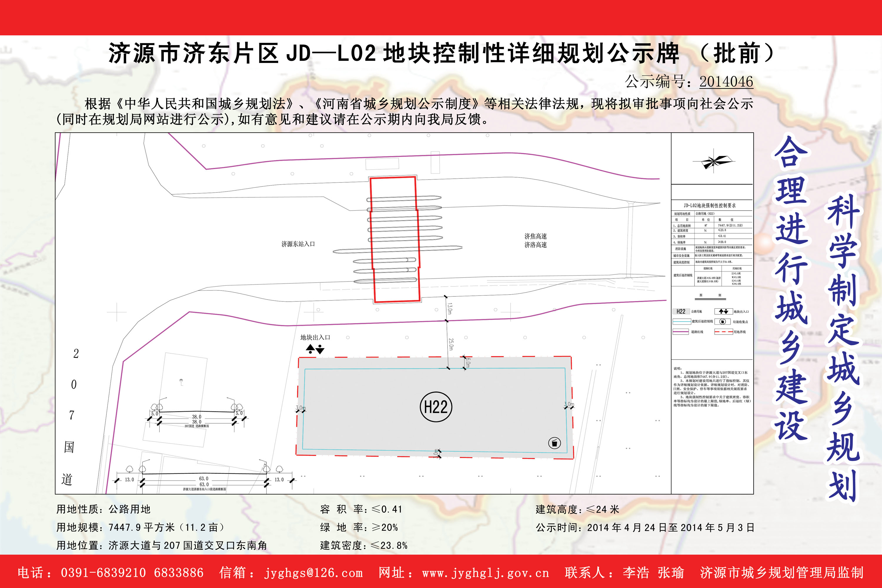Image resolution: width=882 pixels, height=588 pixels.
Task: Click the email jyghgs@126.com
Action: [313, 573]
